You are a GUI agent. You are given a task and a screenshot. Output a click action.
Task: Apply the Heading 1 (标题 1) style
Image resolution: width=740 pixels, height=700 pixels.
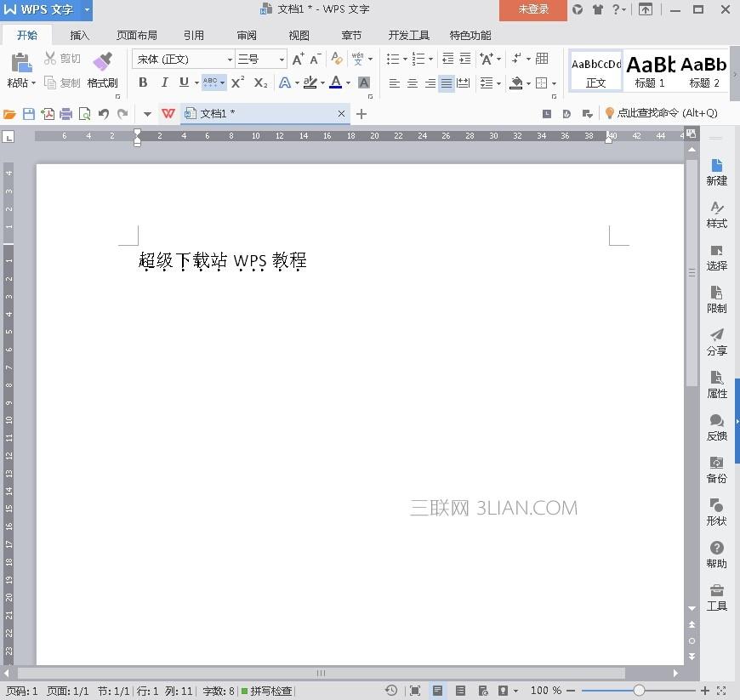pos(650,70)
